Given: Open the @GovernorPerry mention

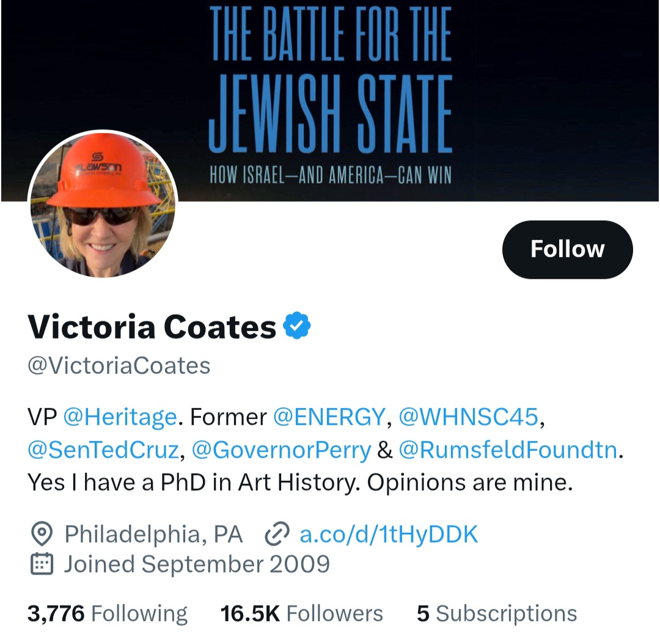Looking at the screenshot, I should [281, 450].
